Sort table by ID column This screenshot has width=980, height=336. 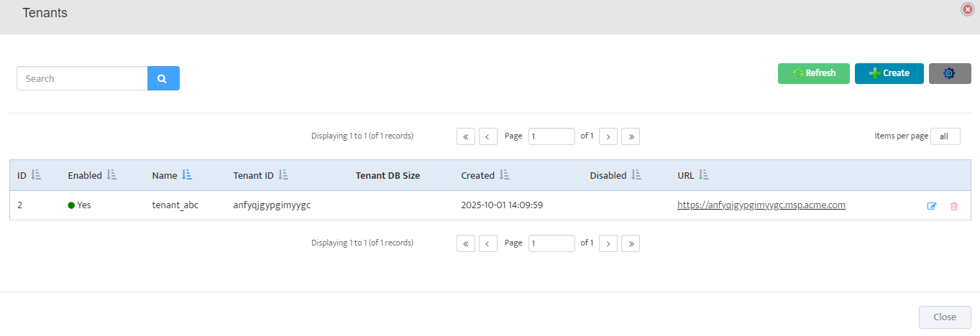(x=37, y=175)
